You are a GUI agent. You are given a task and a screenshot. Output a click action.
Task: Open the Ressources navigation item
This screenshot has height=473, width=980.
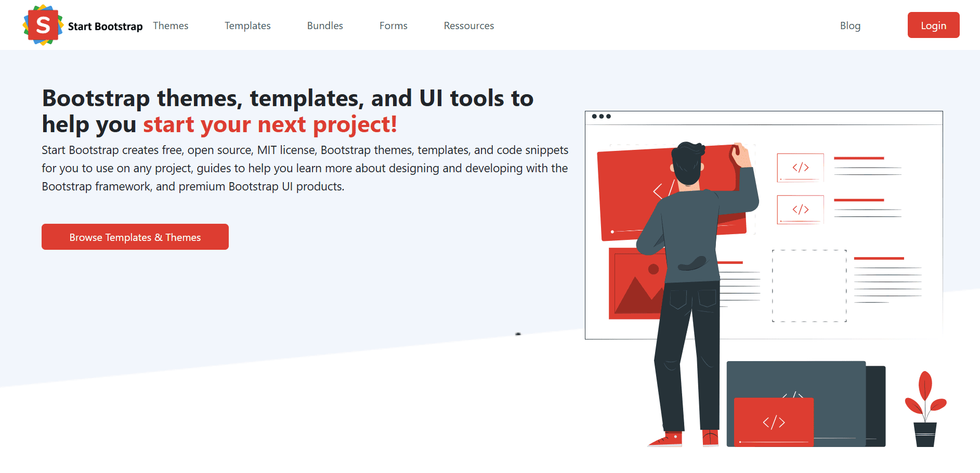click(x=469, y=25)
